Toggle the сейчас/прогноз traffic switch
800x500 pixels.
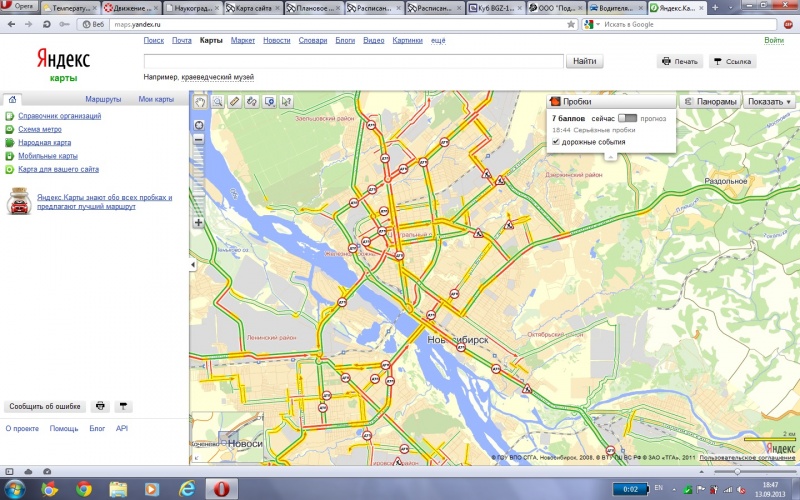click(627, 118)
